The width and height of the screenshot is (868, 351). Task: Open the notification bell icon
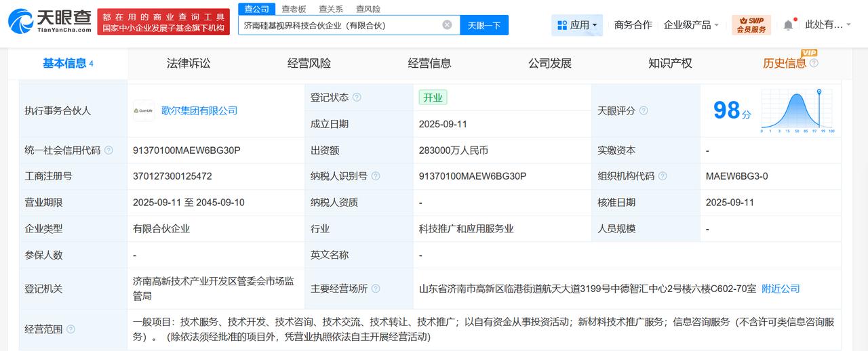click(788, 25)
